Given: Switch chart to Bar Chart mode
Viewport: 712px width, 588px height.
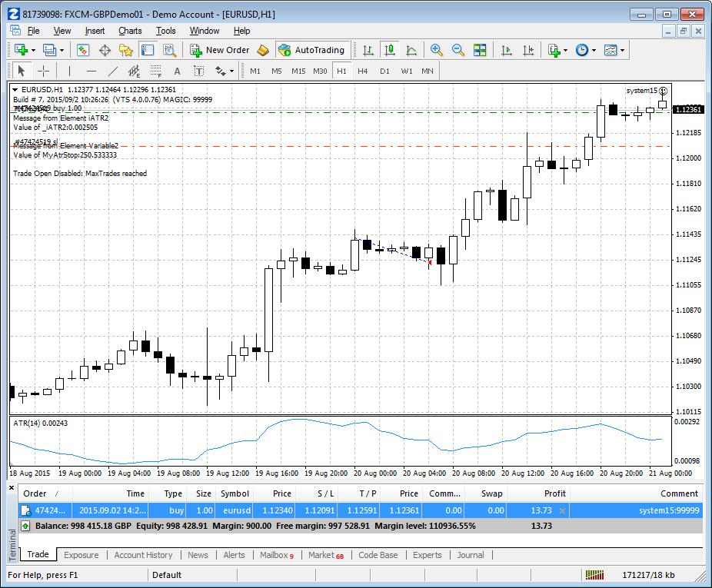Looking at the screenshot, I should (368, 50).
